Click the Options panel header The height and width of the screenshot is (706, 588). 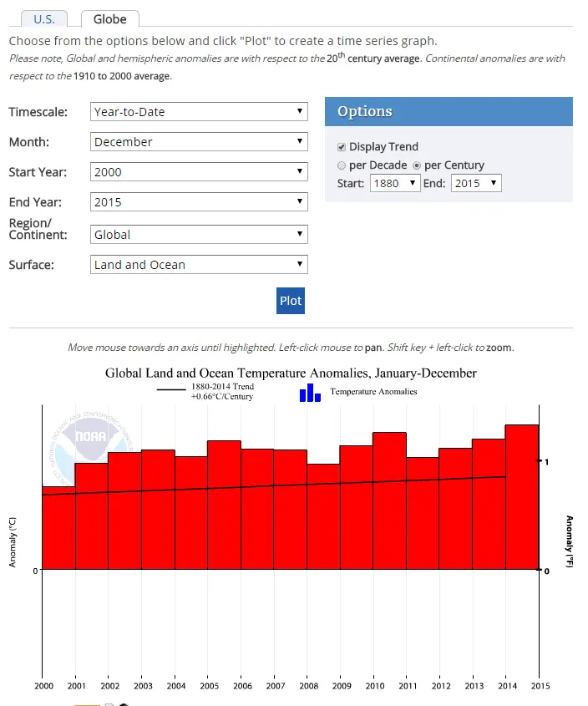coord(449,112)
